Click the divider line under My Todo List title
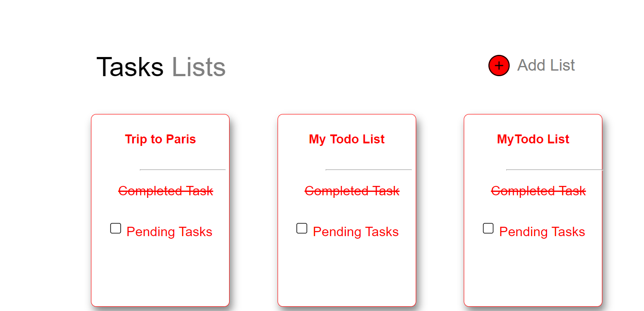Screen dimensions: 644x311 369,170
